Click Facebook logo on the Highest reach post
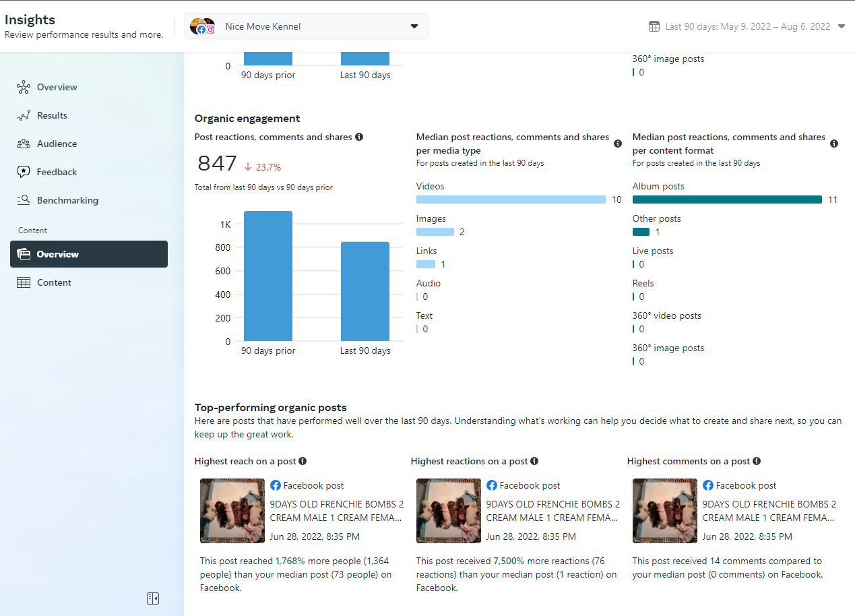 pos(276,485)
